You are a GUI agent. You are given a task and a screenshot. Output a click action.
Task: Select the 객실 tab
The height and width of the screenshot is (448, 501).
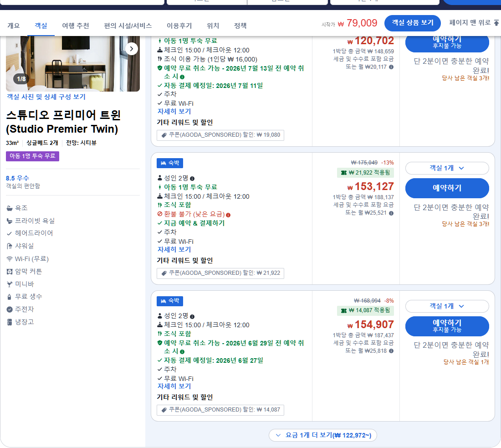[x=41, y=26]
